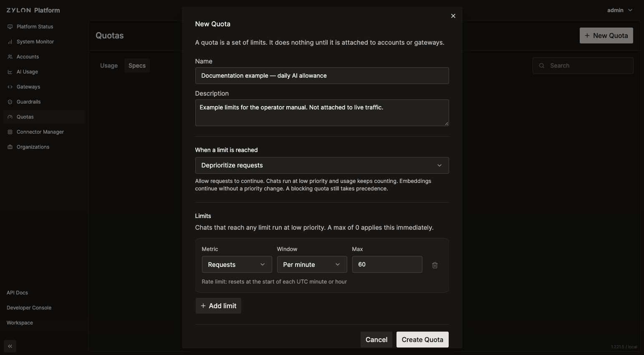Go to Accounts page
Screen dimensions: 644x355
coord(44,57)
